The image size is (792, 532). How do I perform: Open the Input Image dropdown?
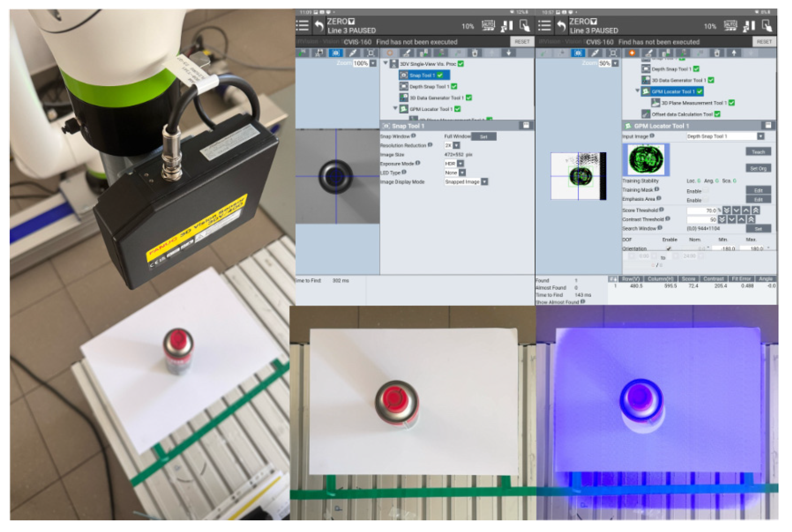pyautogui.click(x=761, y=136)
